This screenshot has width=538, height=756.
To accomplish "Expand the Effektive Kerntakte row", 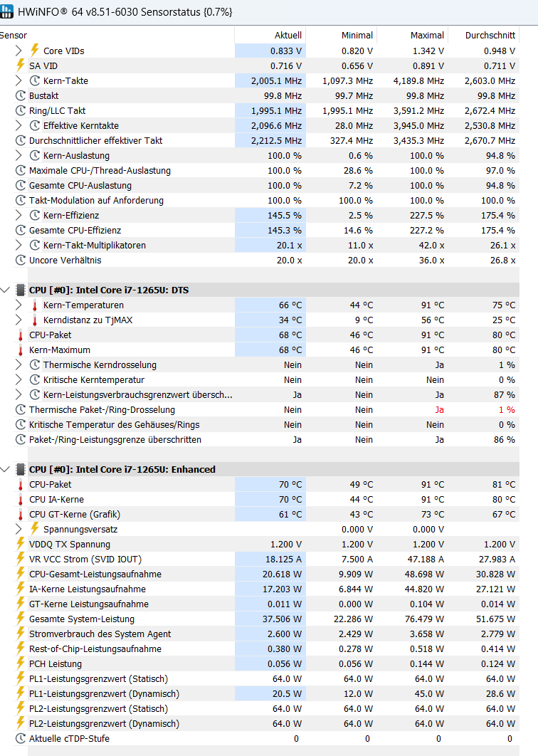I will pyautogui.click(x=19, y=125).
